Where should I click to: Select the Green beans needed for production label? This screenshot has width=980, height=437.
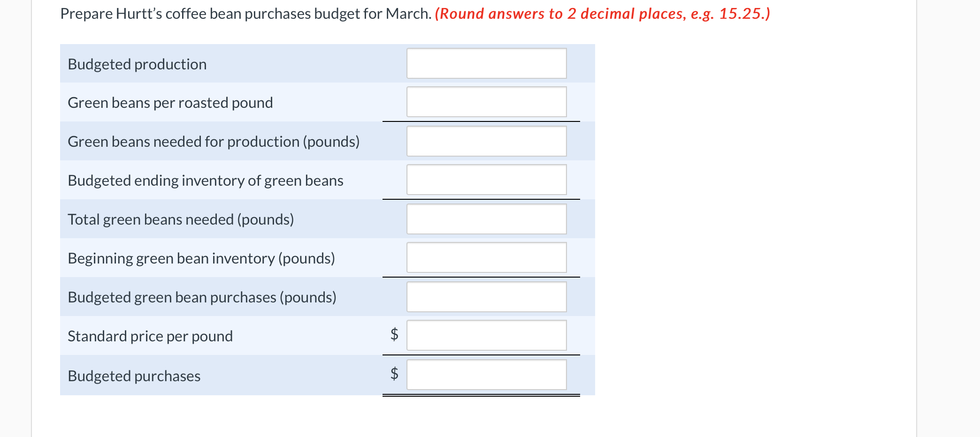(214, 142)
